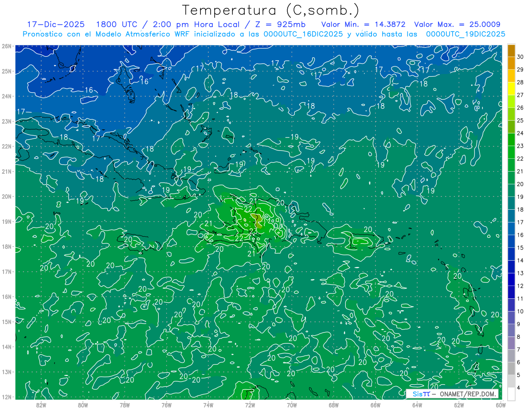Click the 64W longitude axis label
Image resolution: width=532 pixels, height=411 pixels.
tap(417, 404)
